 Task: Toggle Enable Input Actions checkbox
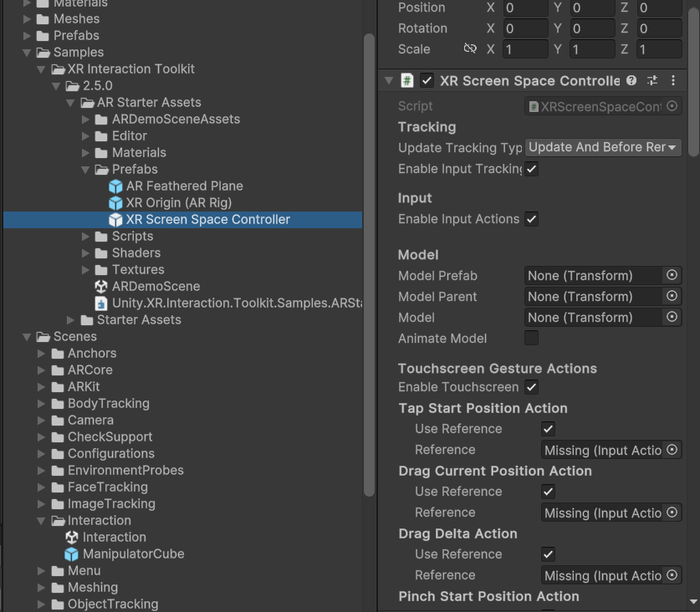(x=531, y=219)
